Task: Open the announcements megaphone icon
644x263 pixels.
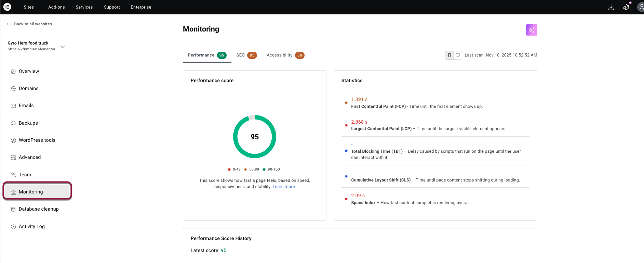Action: click(626, 7)
